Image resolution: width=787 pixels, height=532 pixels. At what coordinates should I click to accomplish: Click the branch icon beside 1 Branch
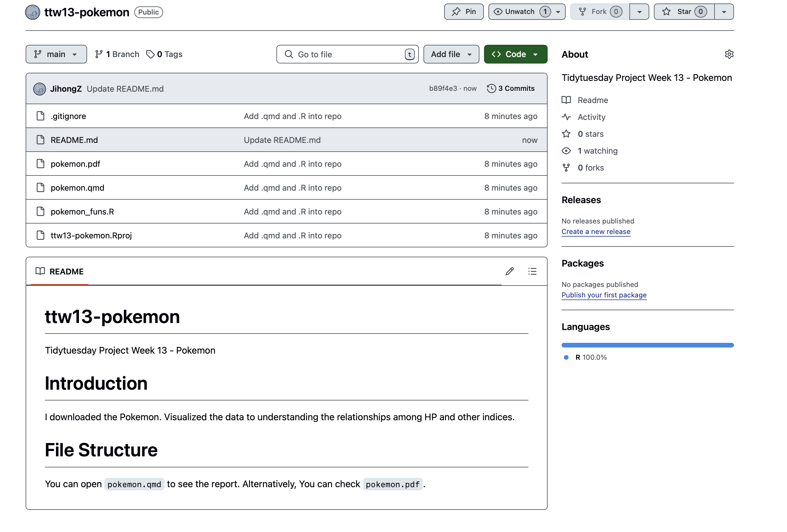point(98,54)
